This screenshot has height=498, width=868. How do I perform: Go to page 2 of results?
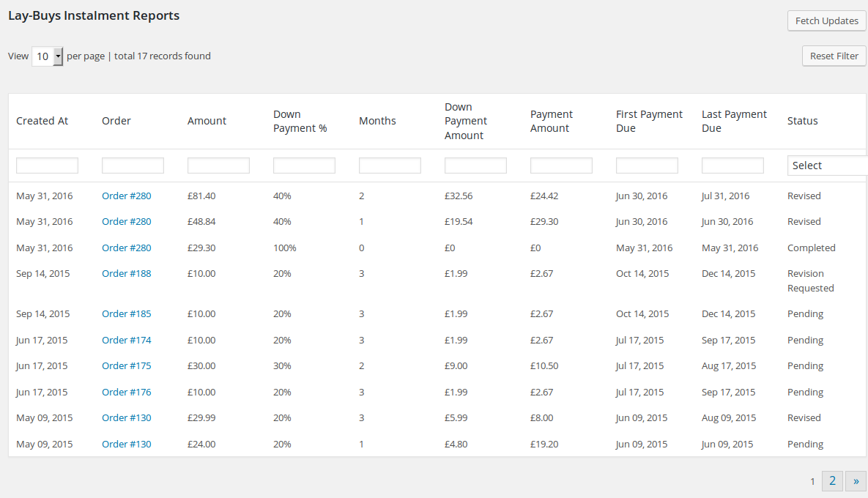pyautogui.click(x=832, y=481)
